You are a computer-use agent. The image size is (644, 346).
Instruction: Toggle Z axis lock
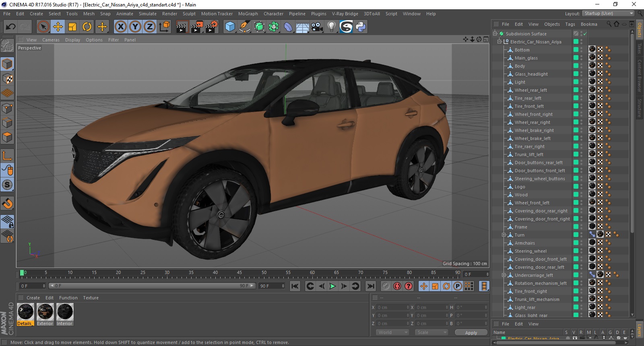[150, 27]
